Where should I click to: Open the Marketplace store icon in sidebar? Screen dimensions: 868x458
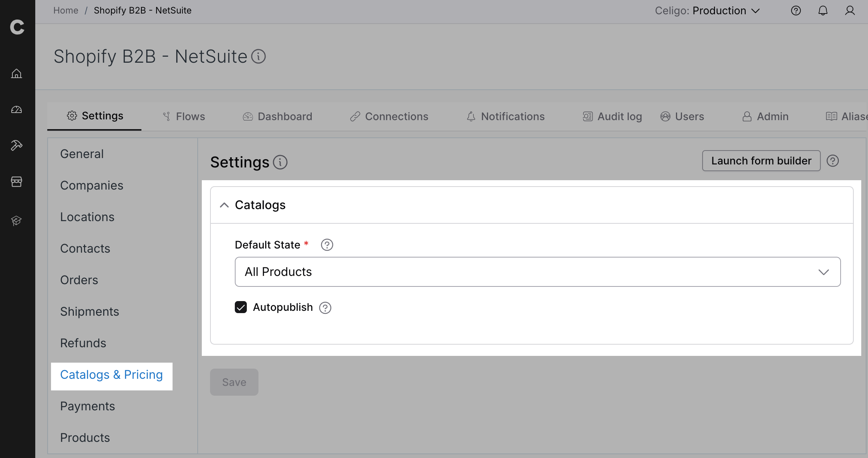[17, 182]
